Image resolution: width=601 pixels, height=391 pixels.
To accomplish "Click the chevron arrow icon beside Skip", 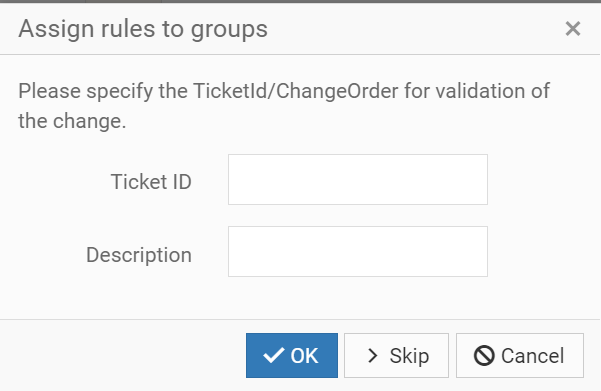I will [x=373, y=356].
